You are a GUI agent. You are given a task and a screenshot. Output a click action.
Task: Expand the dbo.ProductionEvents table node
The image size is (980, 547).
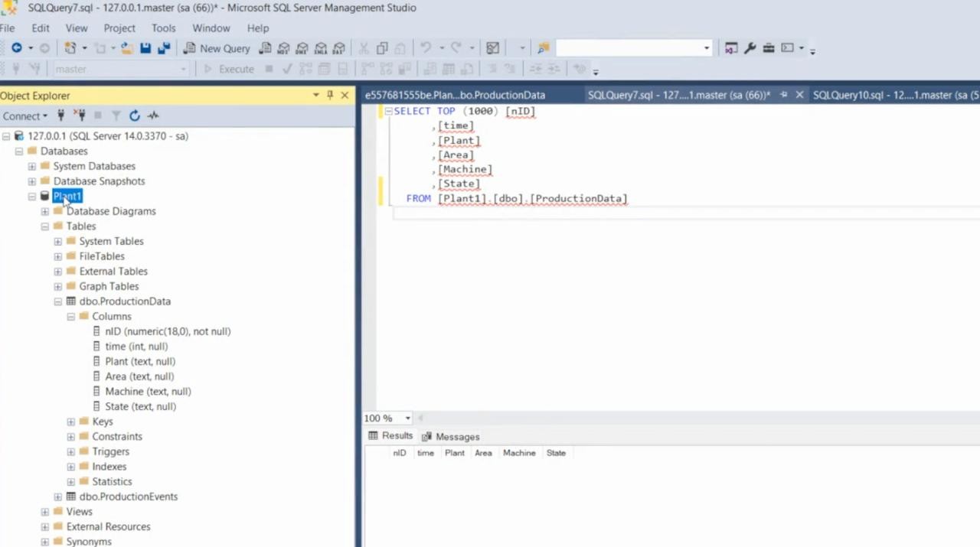tap(58, 497)
